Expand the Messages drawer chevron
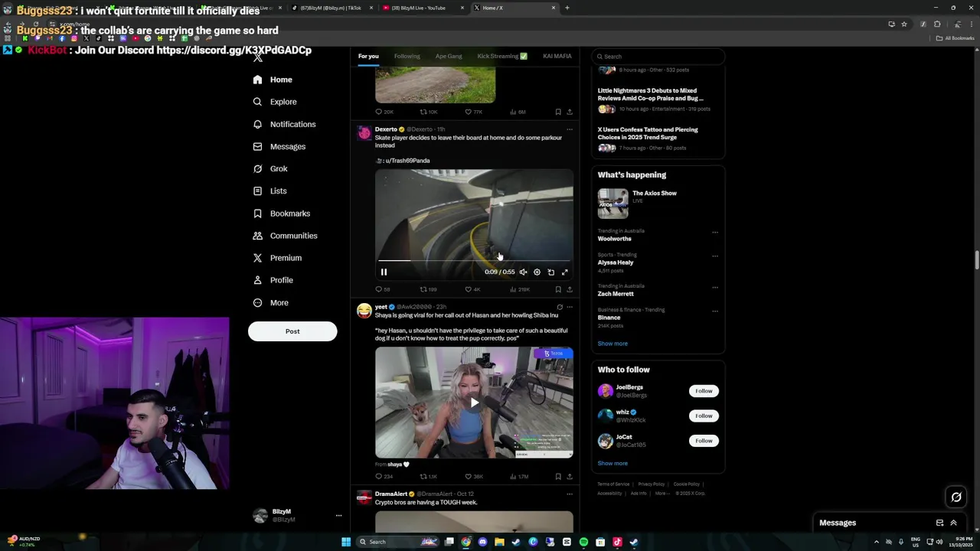The image size is (980, 551). (953, 523)
